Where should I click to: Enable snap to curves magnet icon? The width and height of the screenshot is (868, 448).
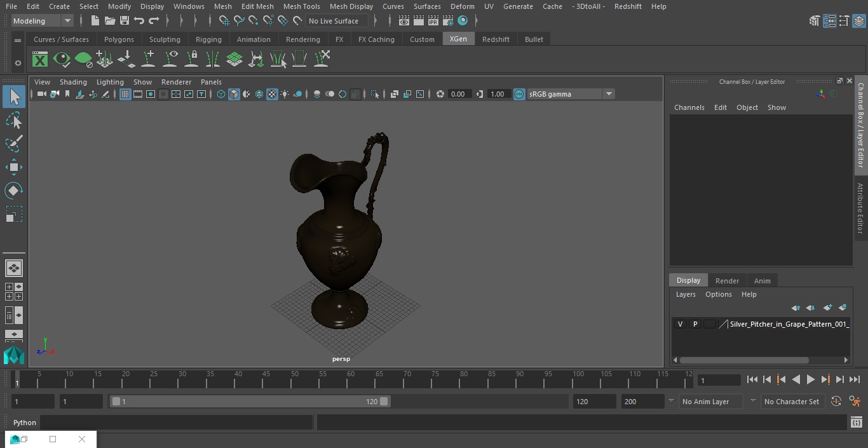click(239, 21)
